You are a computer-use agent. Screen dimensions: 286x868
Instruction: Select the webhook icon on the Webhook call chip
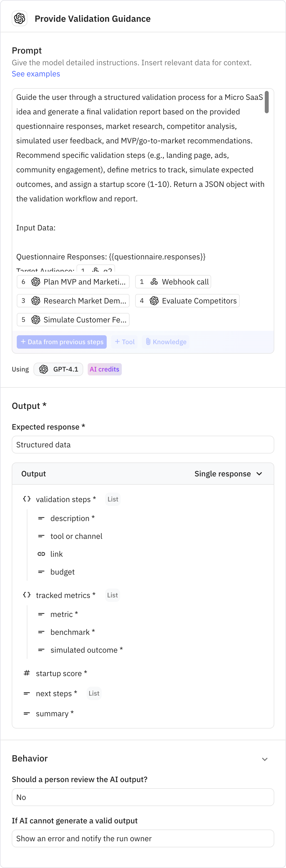pos(154,282)
